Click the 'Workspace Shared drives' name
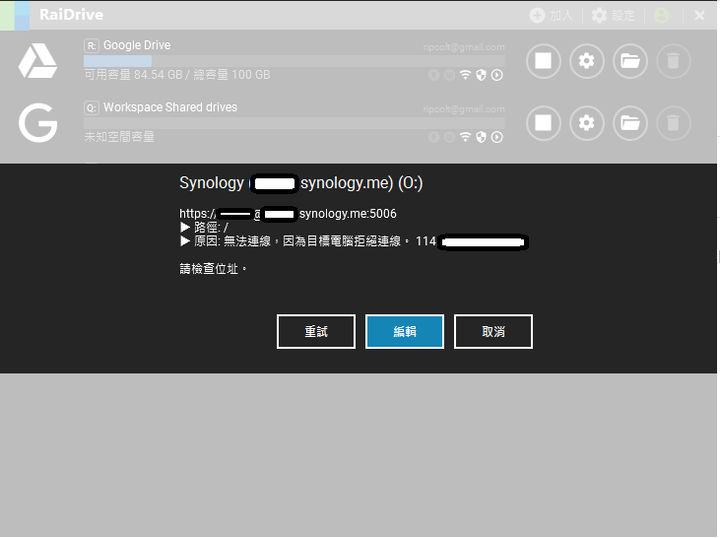This screenshot has width=720, height=538. (170, 107)
